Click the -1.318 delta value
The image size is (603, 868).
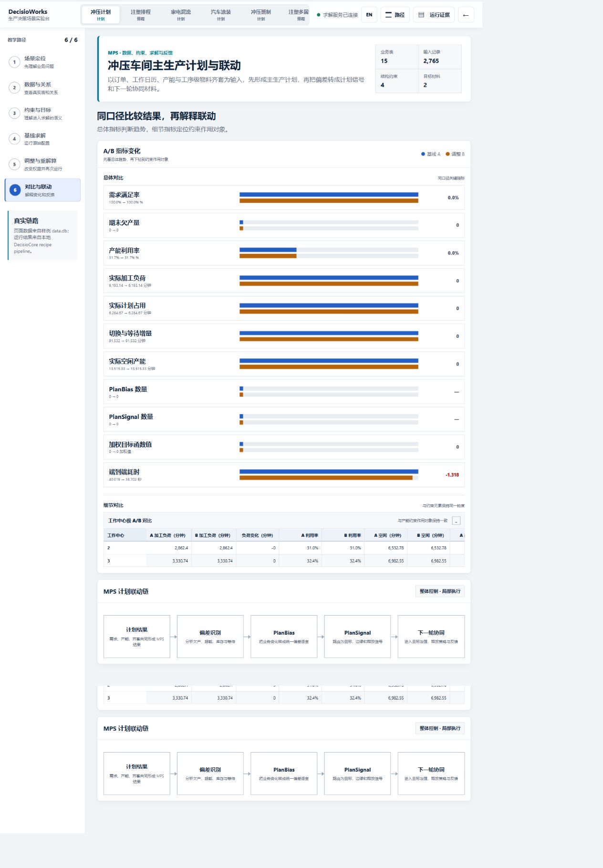click(x=452, y=475)
